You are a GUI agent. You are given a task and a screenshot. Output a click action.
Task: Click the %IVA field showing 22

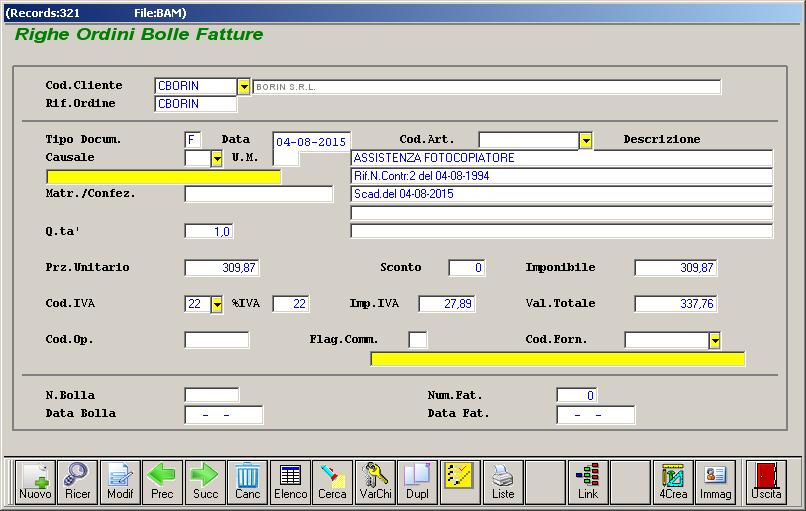[291, 304]
